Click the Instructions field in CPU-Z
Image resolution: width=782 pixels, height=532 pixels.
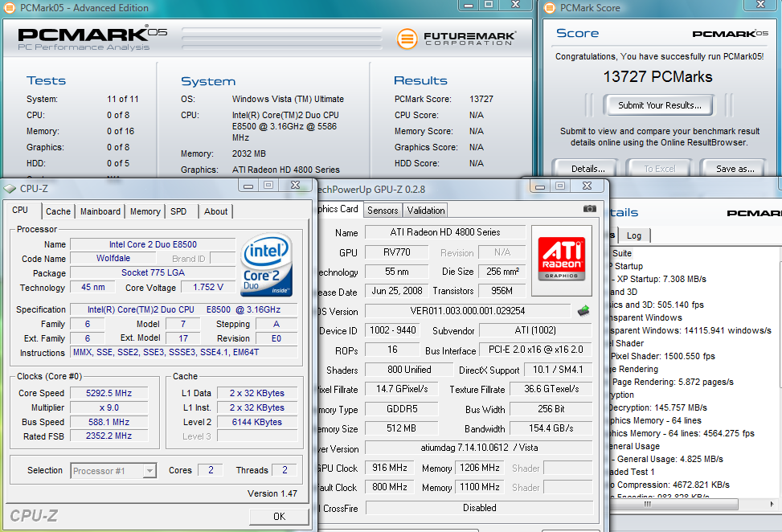[x=183, y=352]
